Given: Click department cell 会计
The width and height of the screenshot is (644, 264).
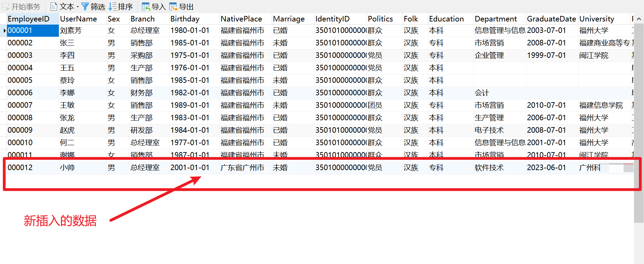Looking at the screenshot, I should click(x=500, y=93).
